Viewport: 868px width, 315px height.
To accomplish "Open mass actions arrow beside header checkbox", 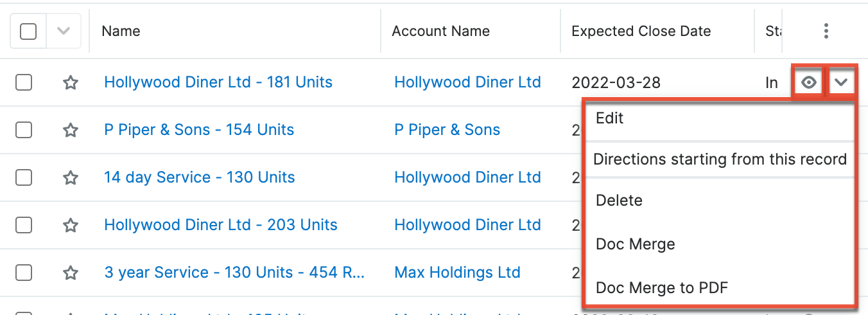I will (63, 31).
